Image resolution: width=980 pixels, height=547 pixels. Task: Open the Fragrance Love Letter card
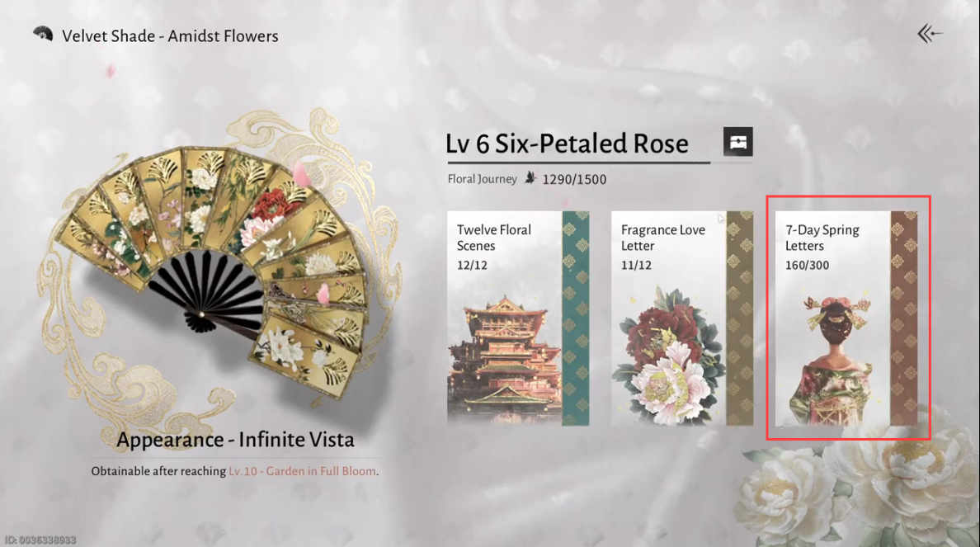click(x=682, y=318)
